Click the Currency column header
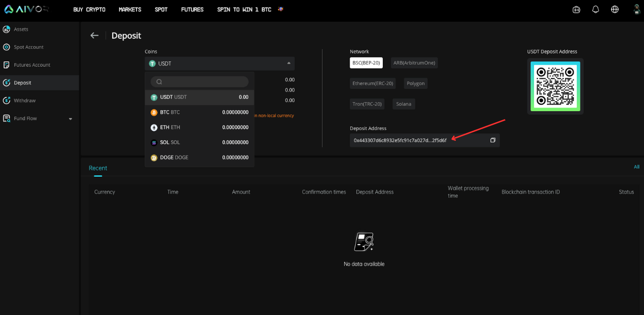 click(105, 192)
